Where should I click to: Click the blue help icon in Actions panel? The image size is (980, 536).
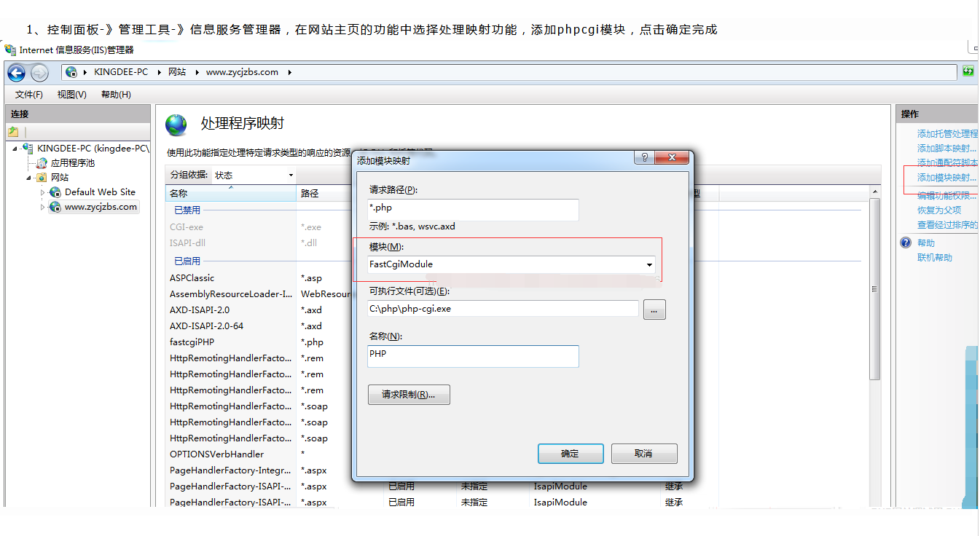(906, 243)
